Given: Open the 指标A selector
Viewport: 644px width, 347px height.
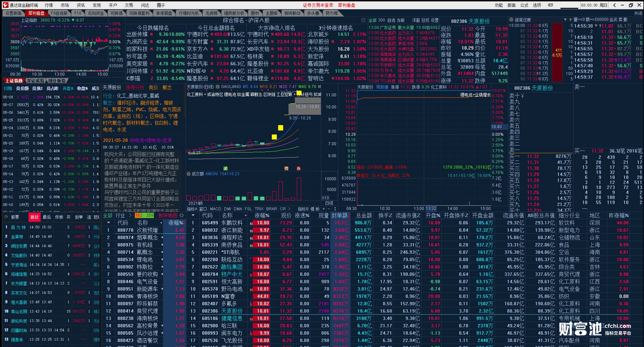Looking at the screenshot, I should point(192,209).
